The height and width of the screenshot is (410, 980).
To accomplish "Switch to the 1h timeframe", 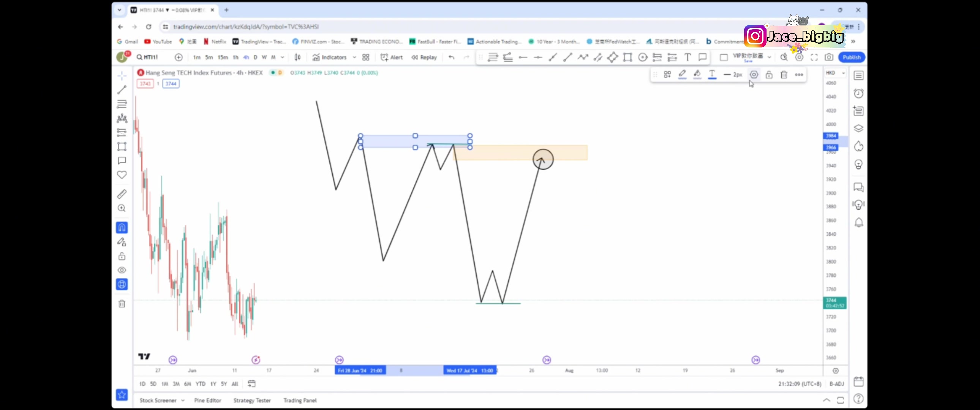I will coord(236,57).
